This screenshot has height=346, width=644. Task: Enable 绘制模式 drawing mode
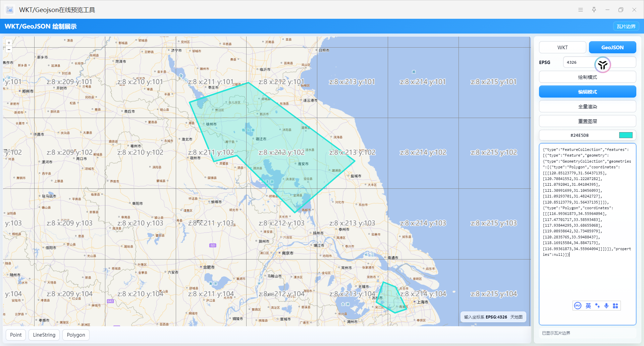point(587,77)
